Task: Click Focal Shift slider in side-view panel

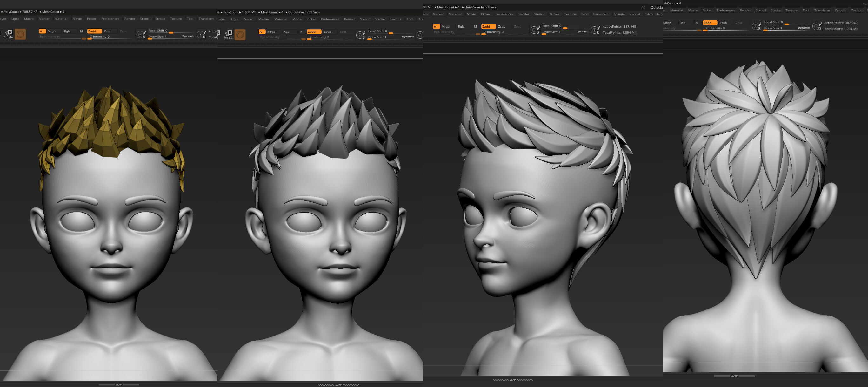Action: (x=565, y=26)
